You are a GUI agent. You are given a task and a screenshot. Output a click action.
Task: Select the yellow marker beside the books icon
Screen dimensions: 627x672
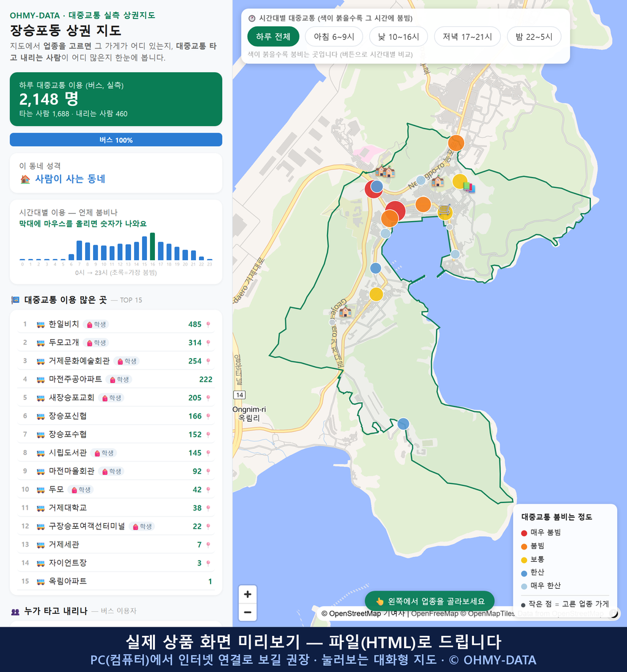[x=460, y=181]
